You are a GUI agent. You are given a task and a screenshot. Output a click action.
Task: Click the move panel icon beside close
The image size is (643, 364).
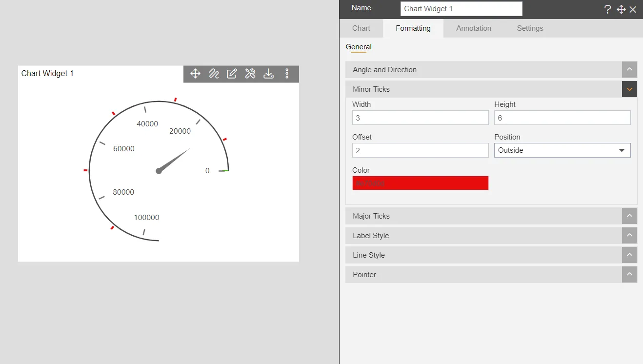click(621, 9)
